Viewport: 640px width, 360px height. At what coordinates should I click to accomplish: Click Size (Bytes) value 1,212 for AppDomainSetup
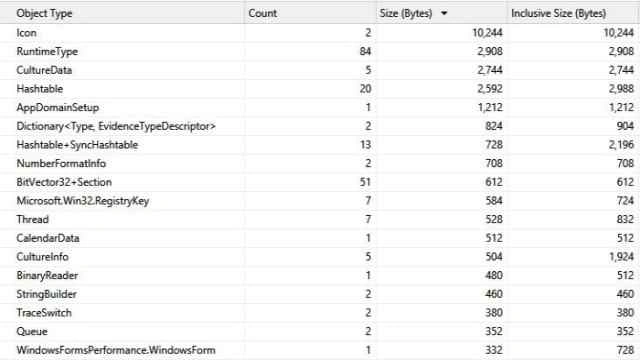(x=490, y=107)
